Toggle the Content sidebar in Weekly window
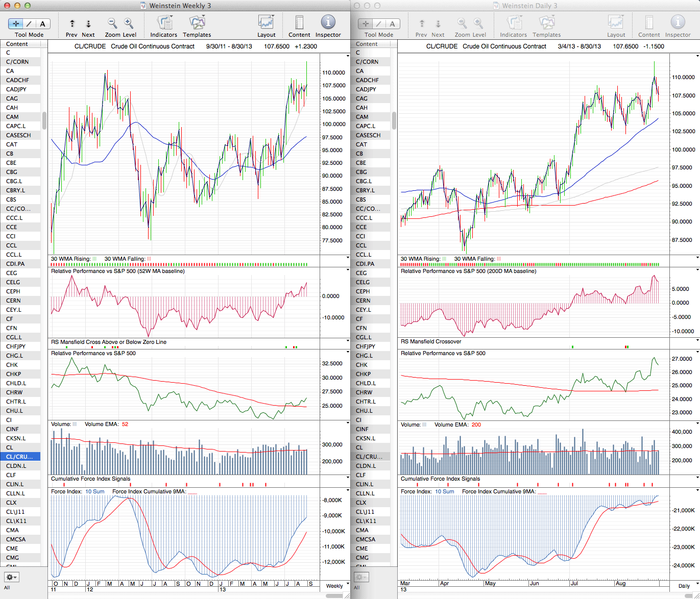 [x=299, y=23]
